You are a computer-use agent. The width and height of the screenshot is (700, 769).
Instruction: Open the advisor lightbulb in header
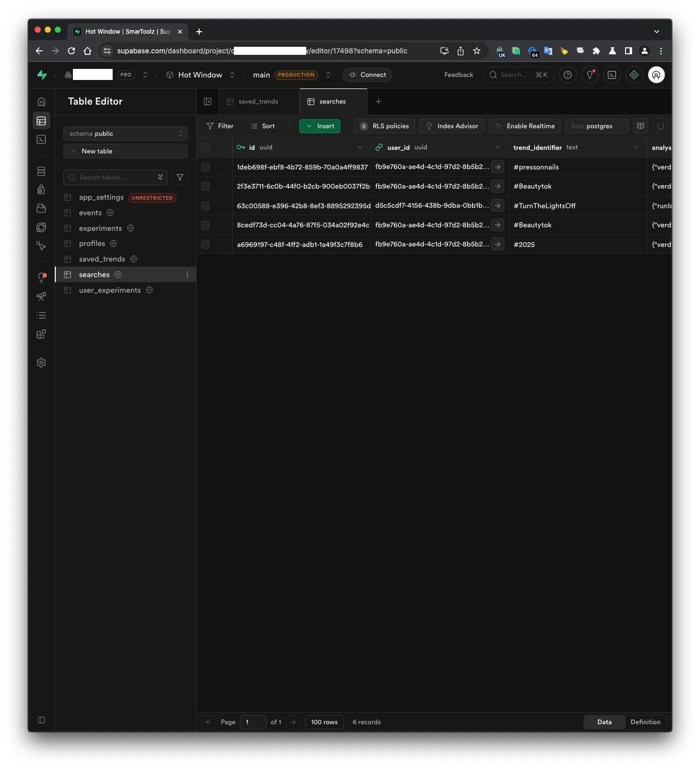[590, 75]
